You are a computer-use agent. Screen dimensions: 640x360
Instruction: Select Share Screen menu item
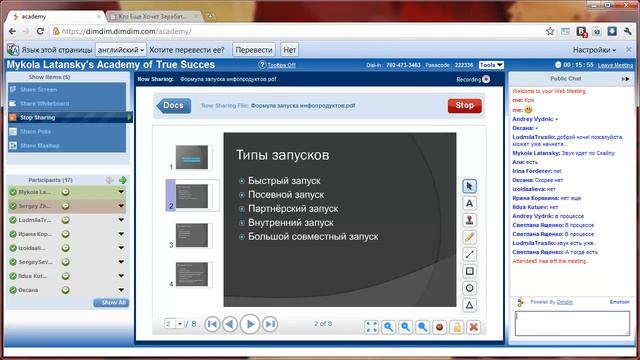(67, 89)
